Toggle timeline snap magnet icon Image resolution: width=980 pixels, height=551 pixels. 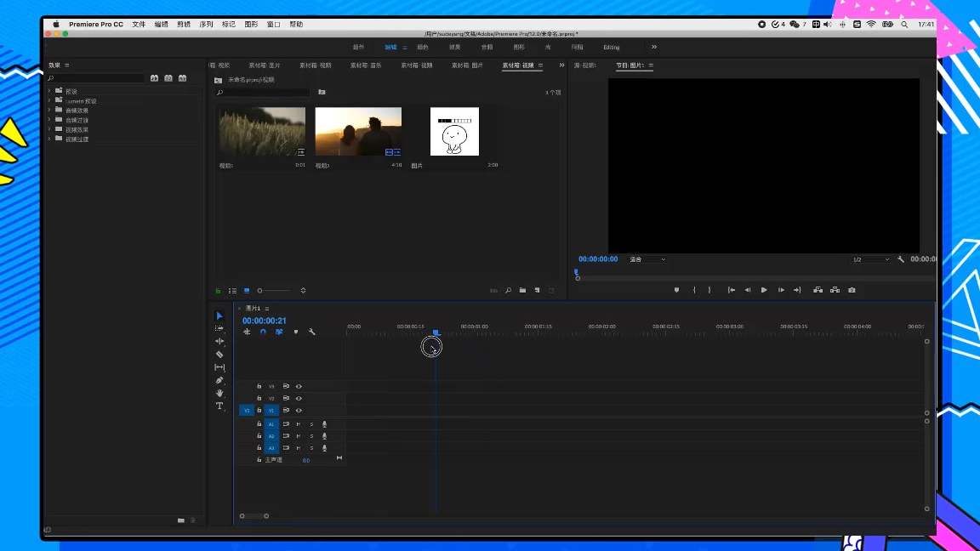[263, 332]
